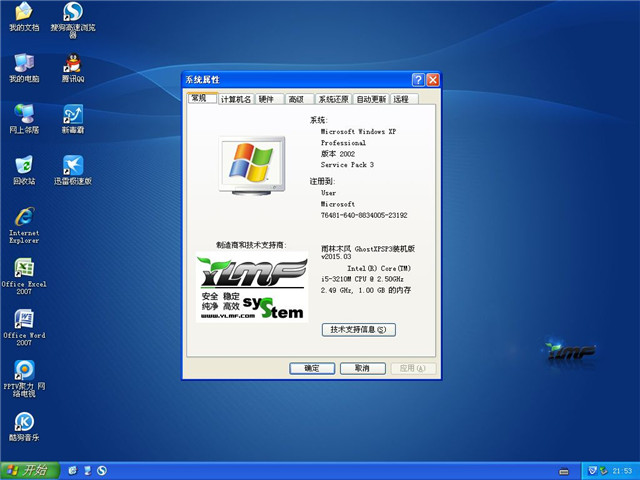
Task: Click the YLMF system logo image
Action: click(x=252, y=287)
